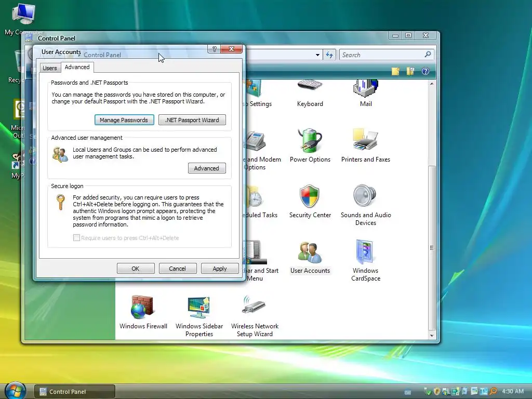The width and height of the screenshot is (532, 399).
Task: Click the help question mark in Control Panel toolbar
Action: coord(425,71)
